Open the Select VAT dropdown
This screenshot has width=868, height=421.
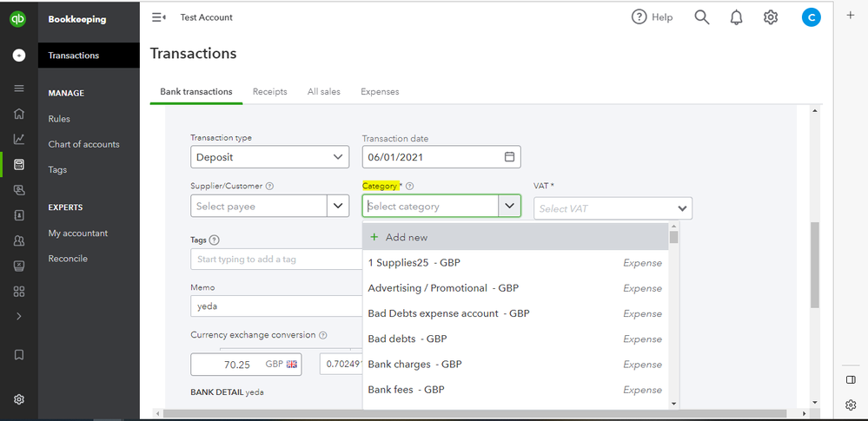(613, 208)
